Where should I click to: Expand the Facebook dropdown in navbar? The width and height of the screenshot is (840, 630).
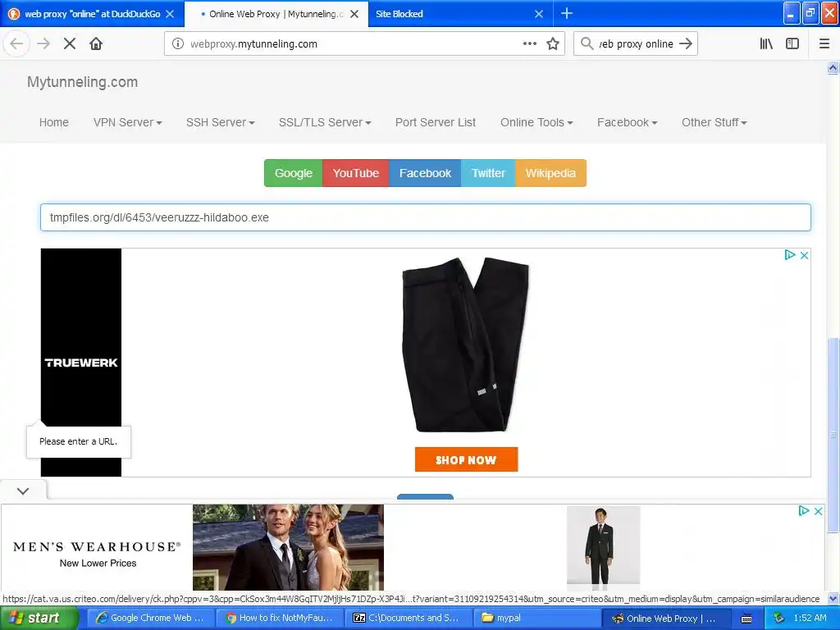coord(627,122)
